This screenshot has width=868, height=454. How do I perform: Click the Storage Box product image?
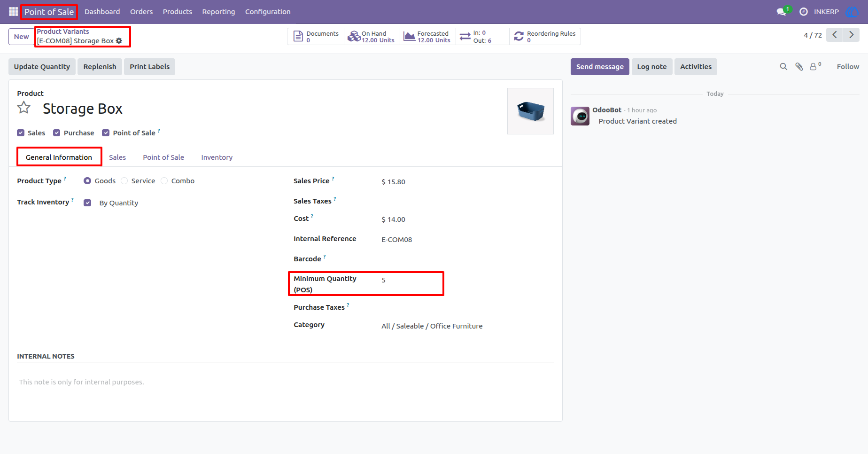coord(530,111)
